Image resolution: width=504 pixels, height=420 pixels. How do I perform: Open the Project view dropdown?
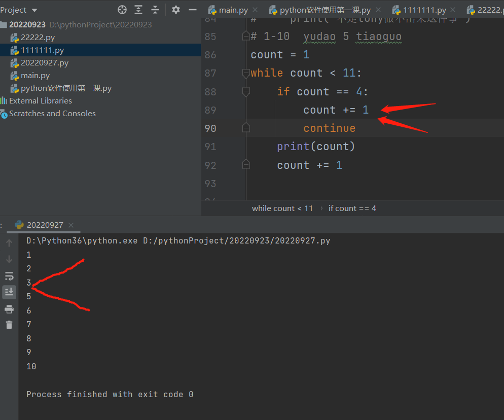pyautogui.click(x=19, y=10)
